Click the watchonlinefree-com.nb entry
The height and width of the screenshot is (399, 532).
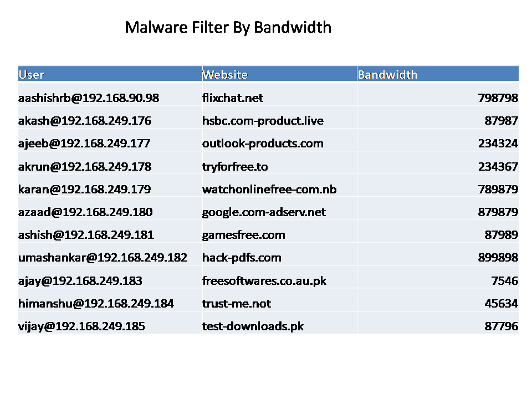point(269,190)
